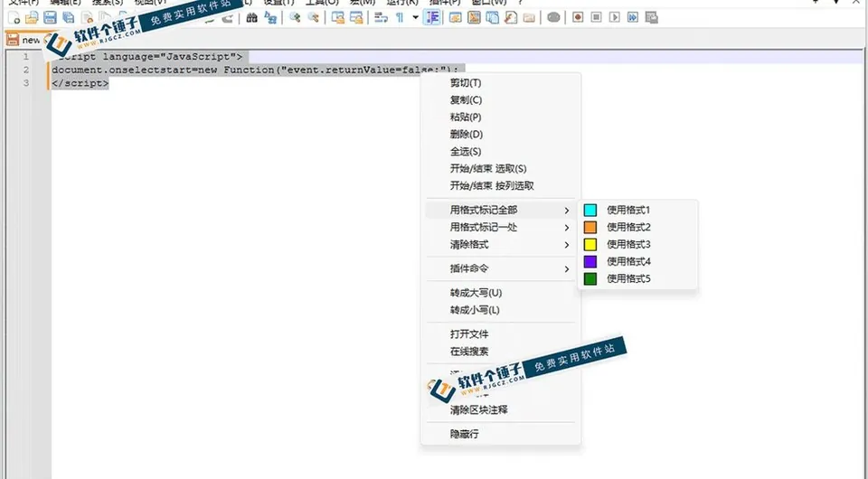
Task: Click the </script> closing tag line
Action: [80, 83]
